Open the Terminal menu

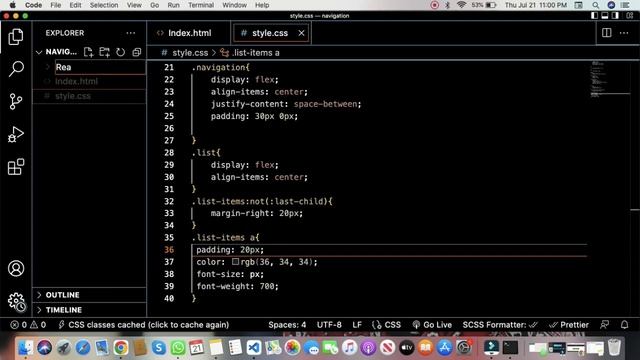201,5
